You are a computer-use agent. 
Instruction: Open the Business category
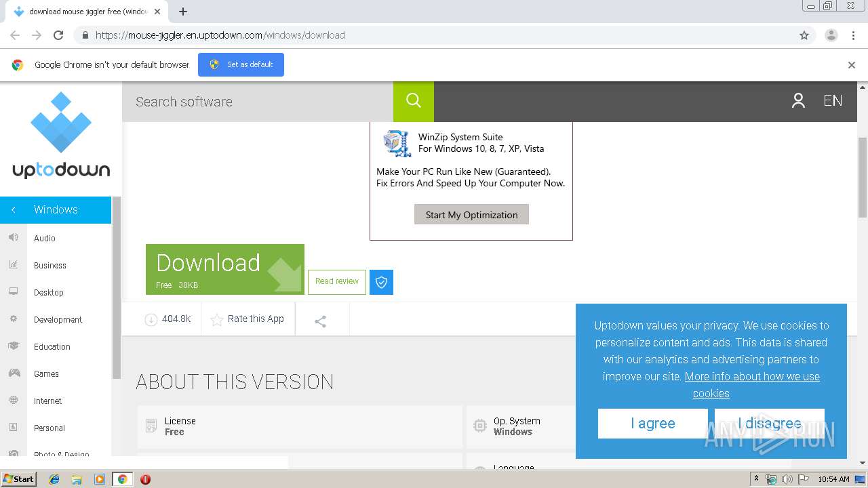point(50,265)
